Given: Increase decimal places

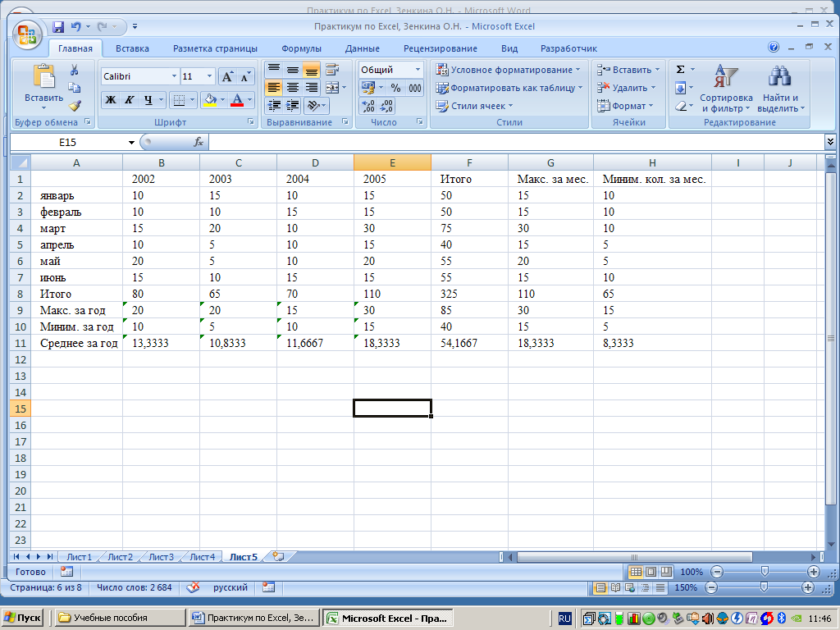Looking at the screenshot, I should 368,106.
